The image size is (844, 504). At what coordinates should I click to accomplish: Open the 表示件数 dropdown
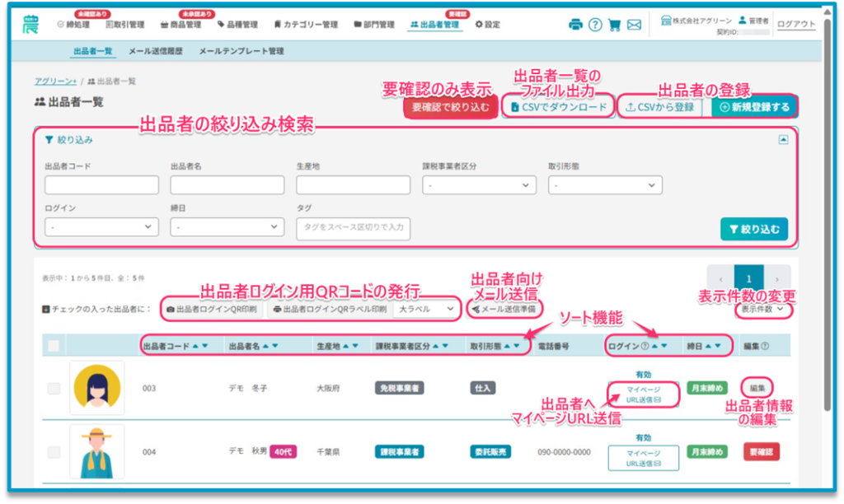[x=763, y=310]
